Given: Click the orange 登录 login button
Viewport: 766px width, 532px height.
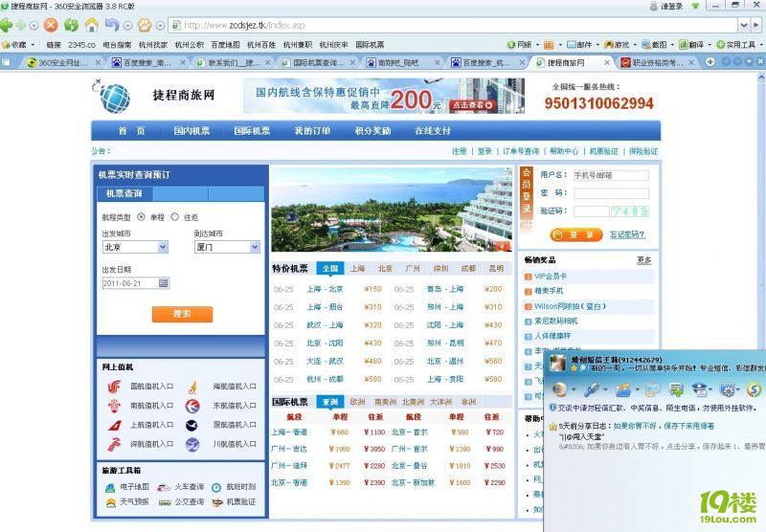Looking at the screenshot, I should tap(576, 234).
